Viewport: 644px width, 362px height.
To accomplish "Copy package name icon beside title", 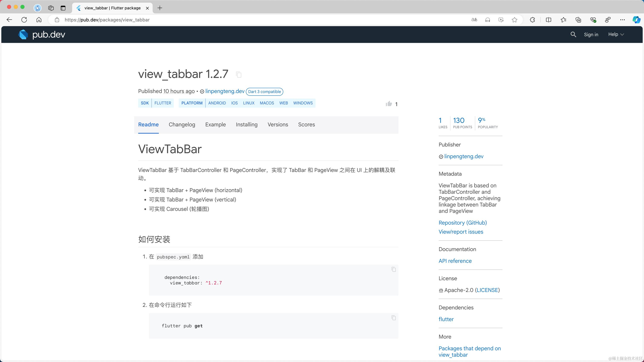I will click(239, 74).
